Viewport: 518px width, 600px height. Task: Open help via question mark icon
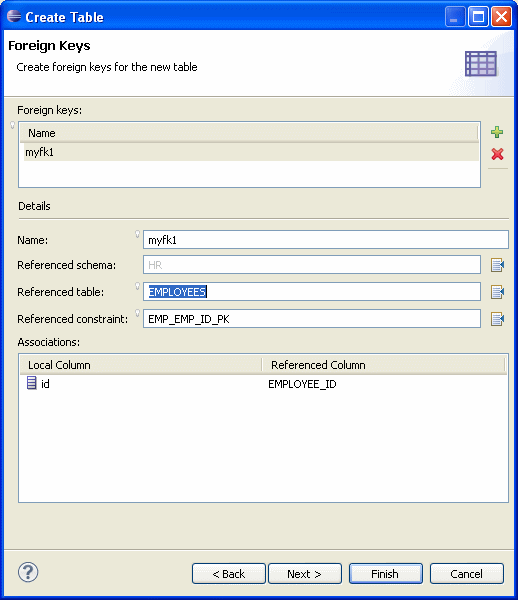click(28, 572)
